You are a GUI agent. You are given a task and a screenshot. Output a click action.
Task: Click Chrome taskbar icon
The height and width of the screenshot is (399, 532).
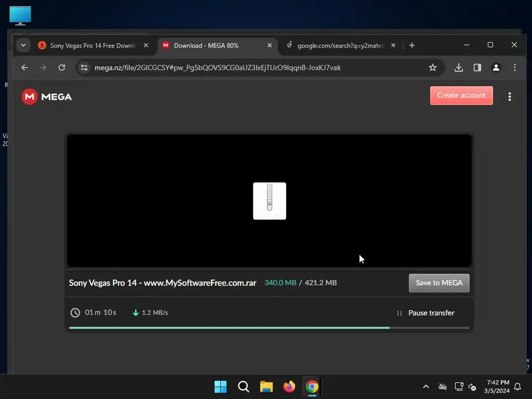coord(312,387)
